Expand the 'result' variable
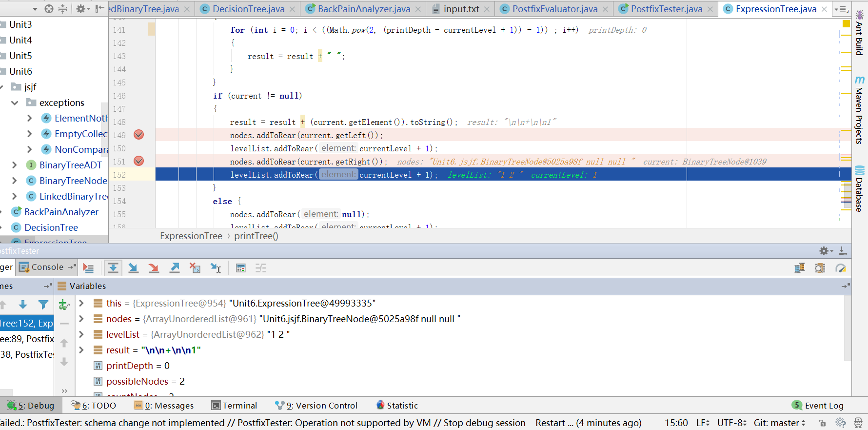868x430 pixels. [x=81, y=350]
